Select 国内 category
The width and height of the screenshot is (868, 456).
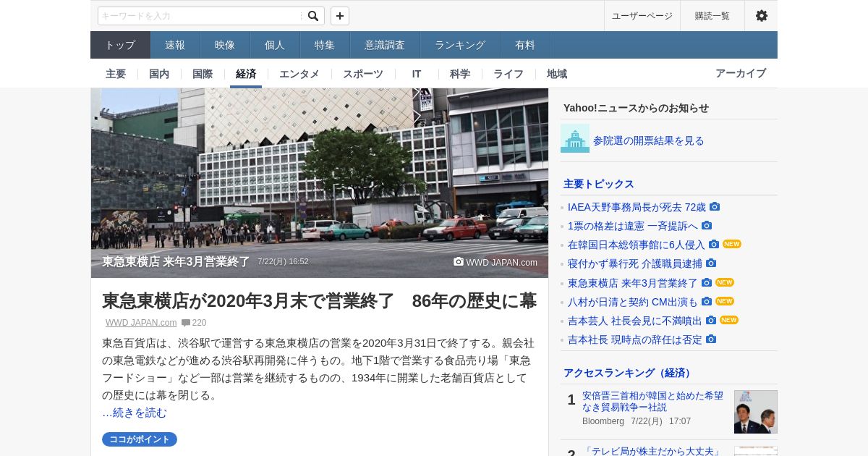pyautogui.click(x=159, y=74)
